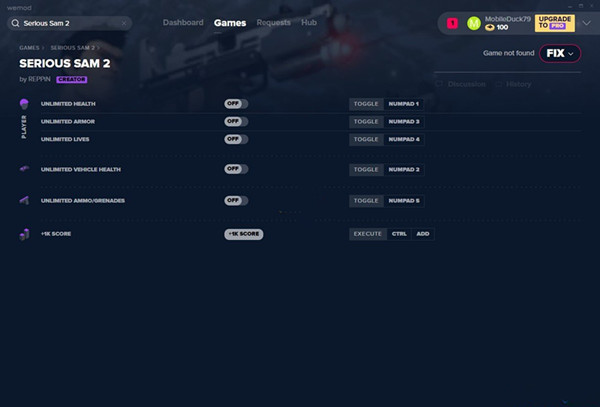
Task: Change the NUMPAD 5 hotkey
Action: pyautogui.click(x=404, y=201)
